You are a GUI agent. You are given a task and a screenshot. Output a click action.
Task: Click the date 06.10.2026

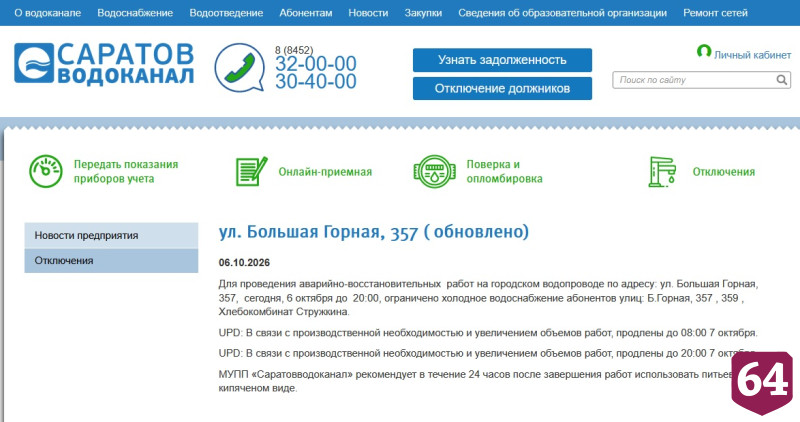(244, 263)
